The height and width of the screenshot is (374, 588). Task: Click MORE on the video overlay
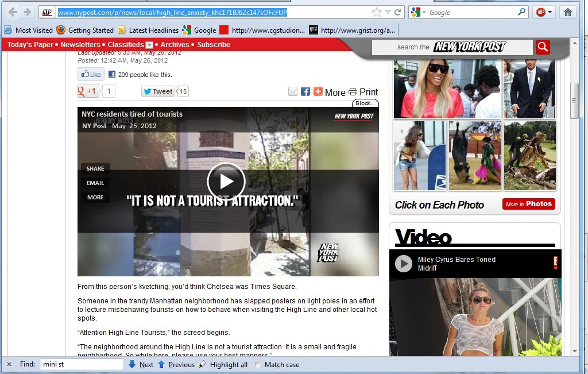point(95,197)
